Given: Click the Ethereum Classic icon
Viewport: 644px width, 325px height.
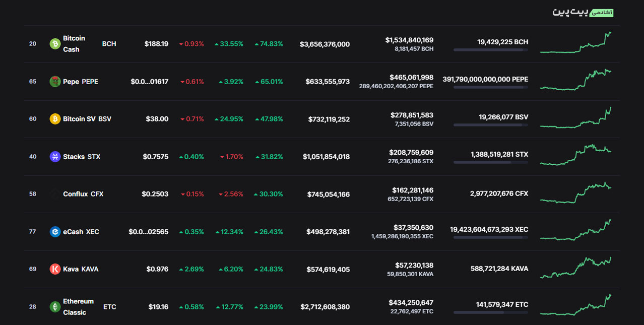Looking at the screenshot, I should 55,307.
